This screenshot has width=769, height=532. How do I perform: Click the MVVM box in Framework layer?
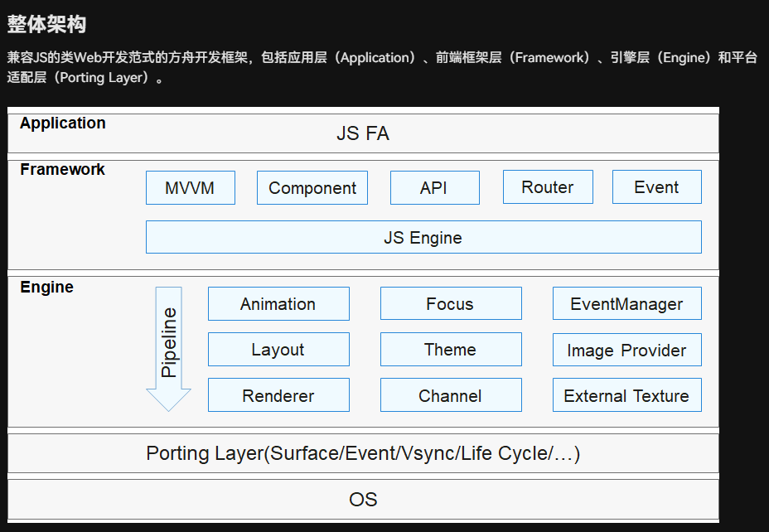[x=190, y=188]
